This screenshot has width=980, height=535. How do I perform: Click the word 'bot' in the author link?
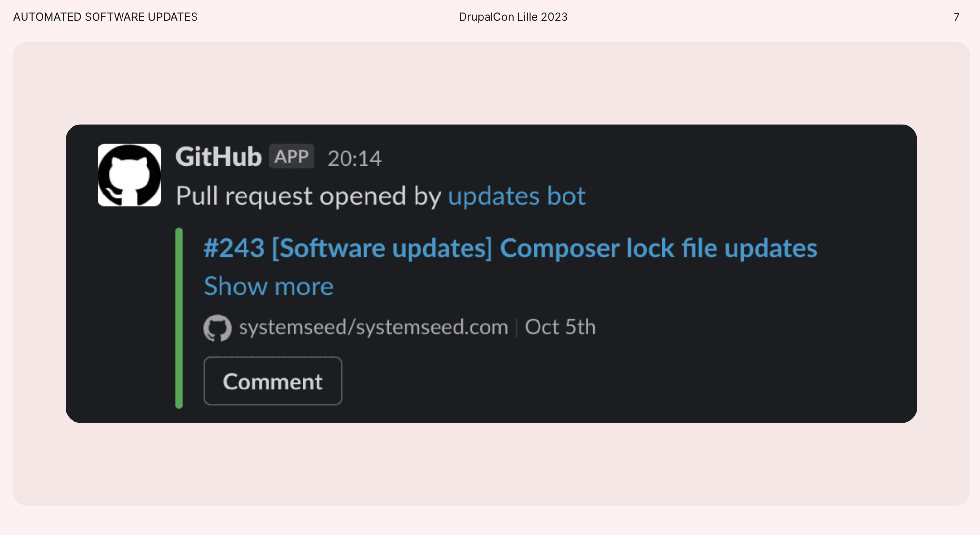566,196
